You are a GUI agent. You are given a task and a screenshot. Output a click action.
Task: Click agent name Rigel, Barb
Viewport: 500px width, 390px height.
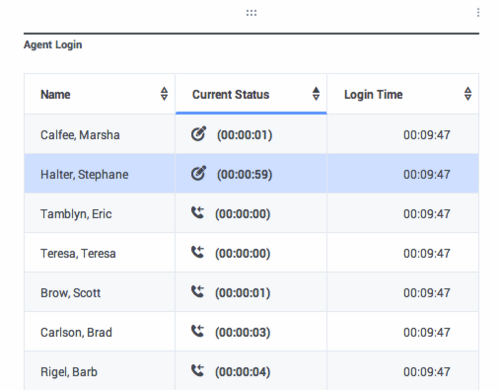pos(69,372)
